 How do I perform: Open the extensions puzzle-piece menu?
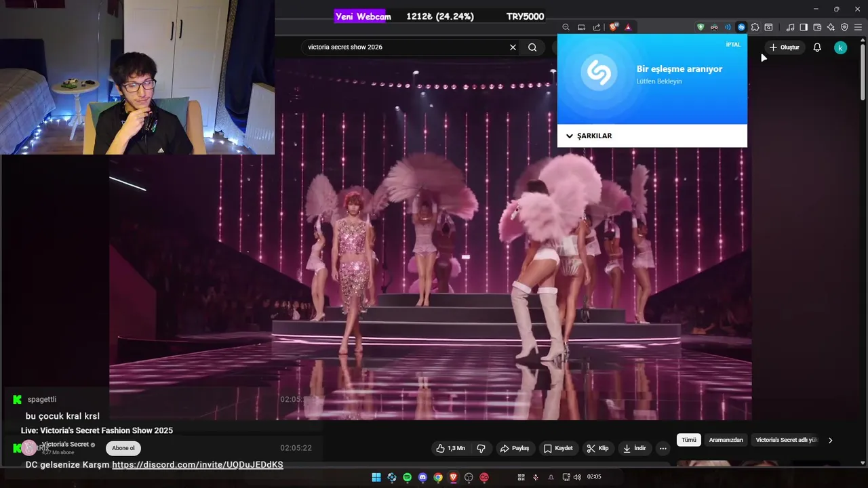pyautogui.click(x=755, y=27)
